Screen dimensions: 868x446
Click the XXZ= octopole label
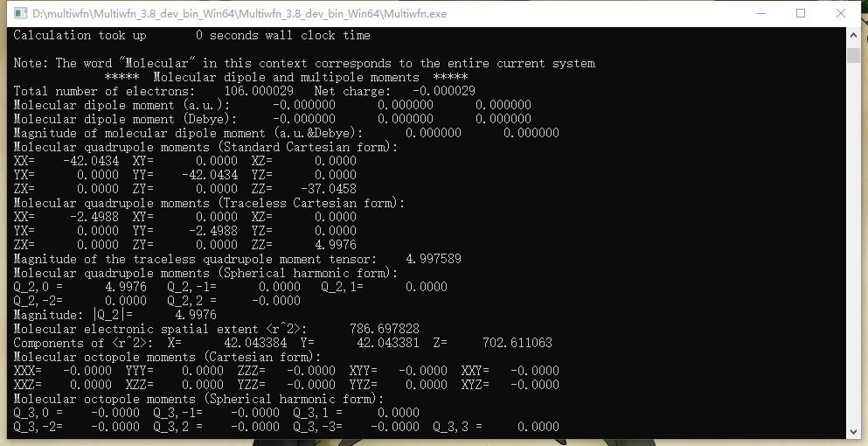coord(28,385)
